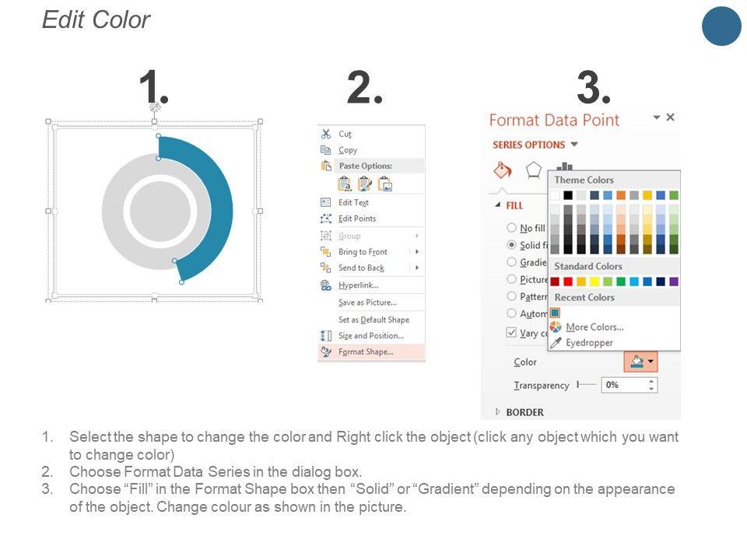This screenshot has width=747, height=560.
Task: Pick the Eyedropper tool
Action: tap(589, 343)
